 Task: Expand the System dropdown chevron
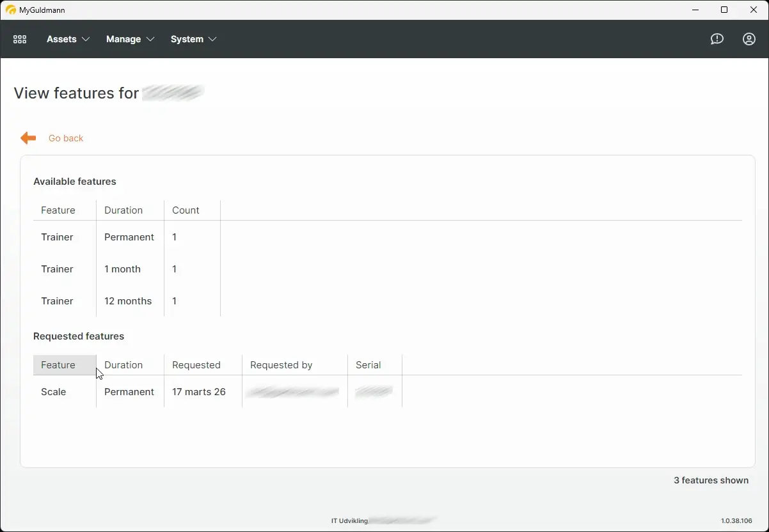[x=213, y=39]
